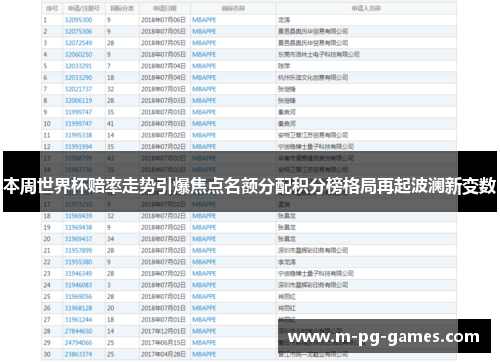
Task: Open application number 32095300
Action: tap(78, 20)
